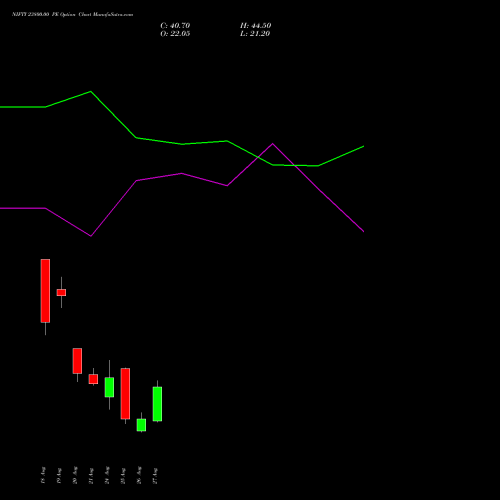Select the small red candle for 21 Aug
500x500 pixels.
tap(93, 379)
